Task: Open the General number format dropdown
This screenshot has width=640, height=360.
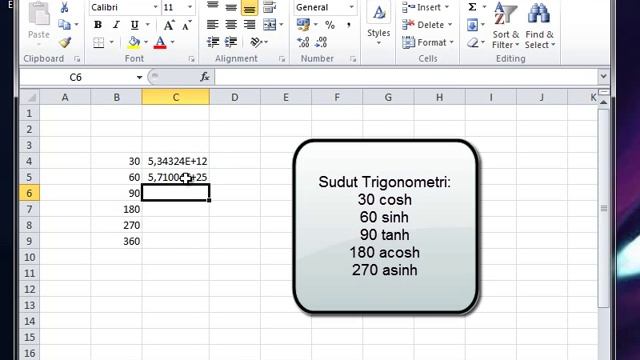Action: 351,7
